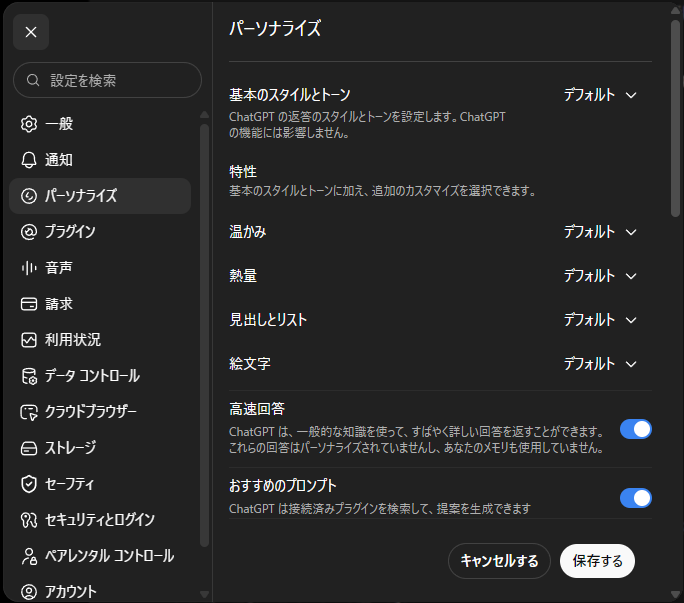Click the セキュリティとログイン key icon

coord(29,520)
